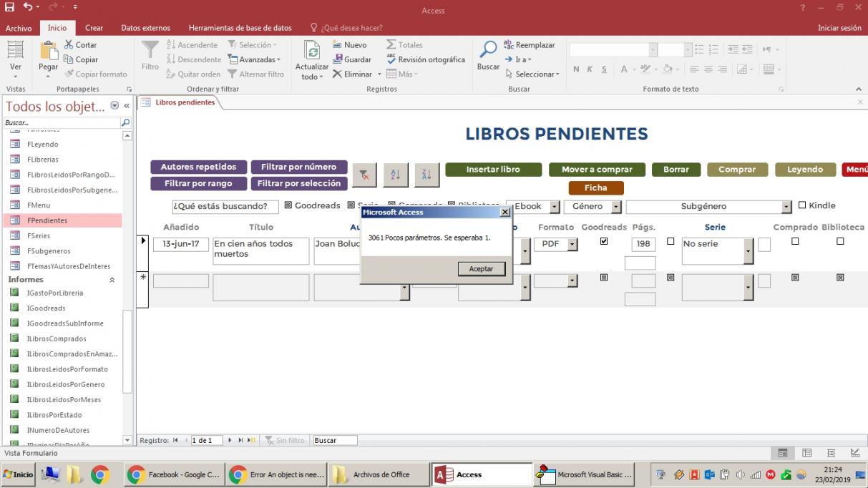This screenshot has height=488, width=868.
Task: Toggle Comprado checkbox in new record row
Action: point(795,277)
